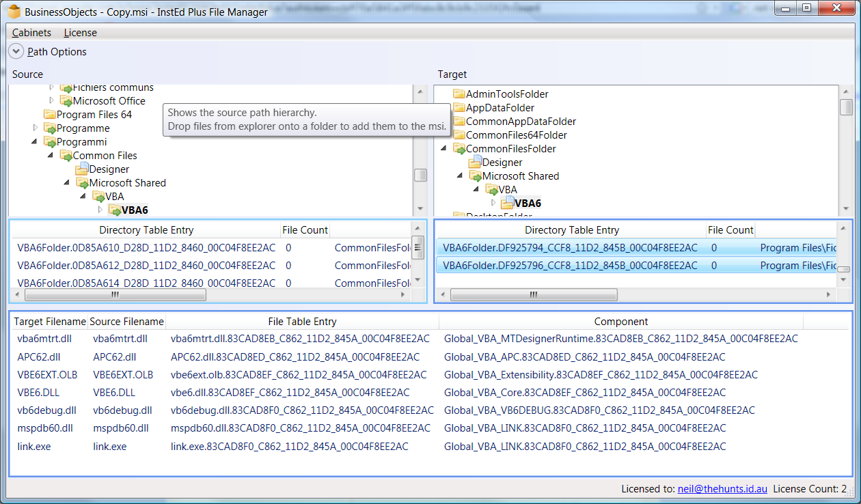Select row VBA6Folder.0D85A610_D28D_11D2_8460_00C04F8EE2AC

click(212, 248)
